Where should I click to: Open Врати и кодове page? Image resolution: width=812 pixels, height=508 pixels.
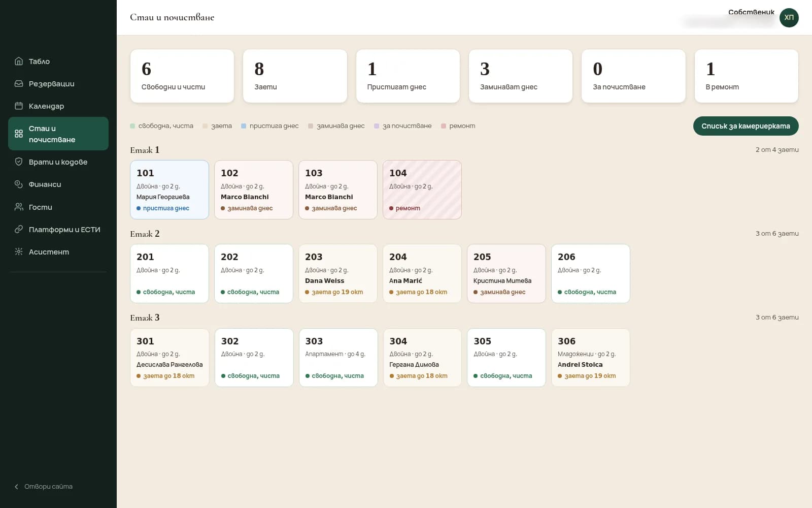tap(58, 162)
